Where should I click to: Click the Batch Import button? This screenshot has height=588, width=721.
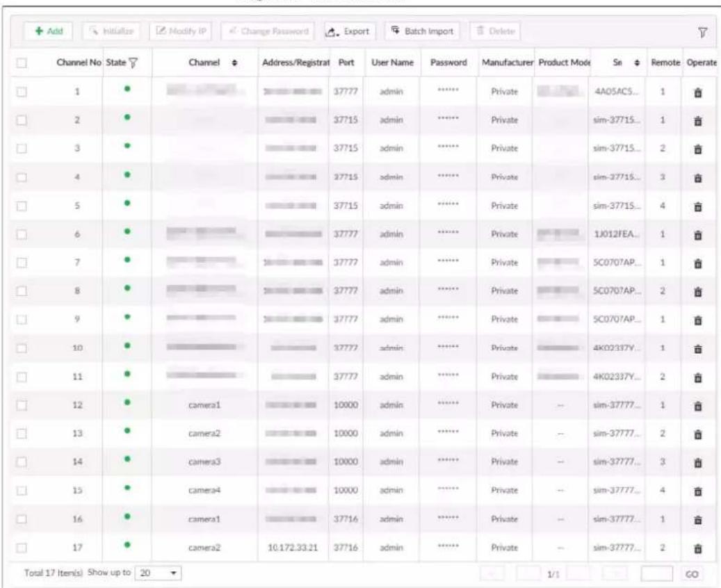pyautogui.click(x=422, y=31)
